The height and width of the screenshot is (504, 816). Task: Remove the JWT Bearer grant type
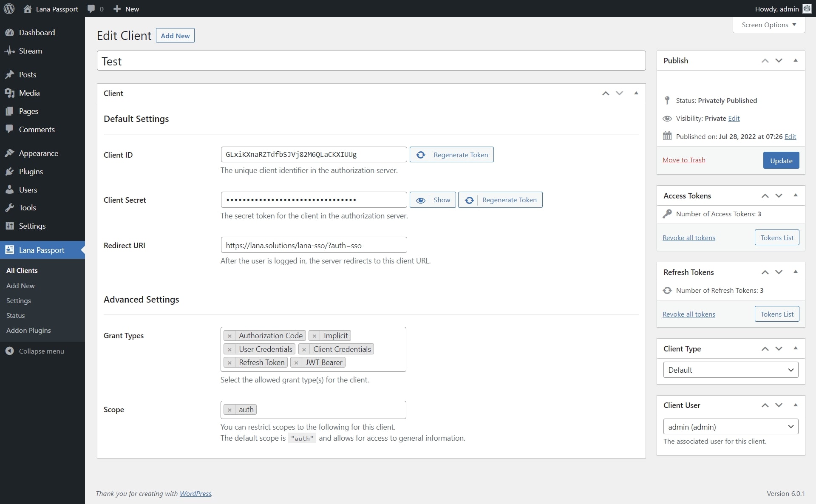[x=296, y=362]
